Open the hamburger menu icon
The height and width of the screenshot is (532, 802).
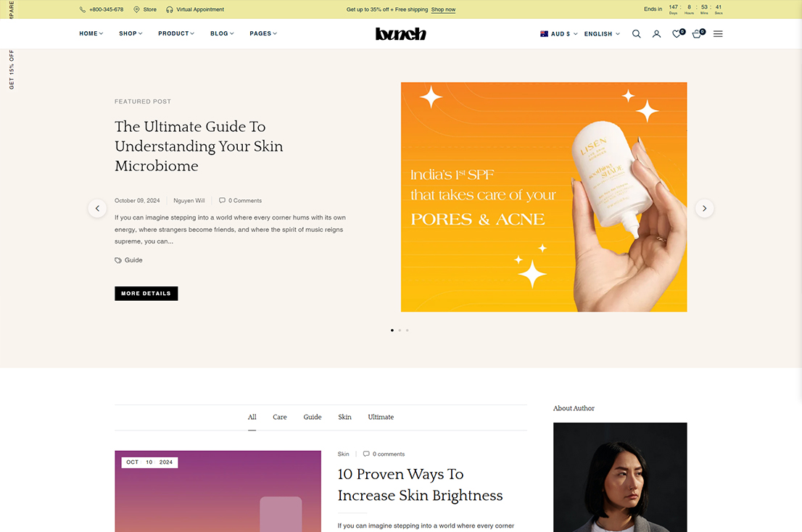coord(718,34)
